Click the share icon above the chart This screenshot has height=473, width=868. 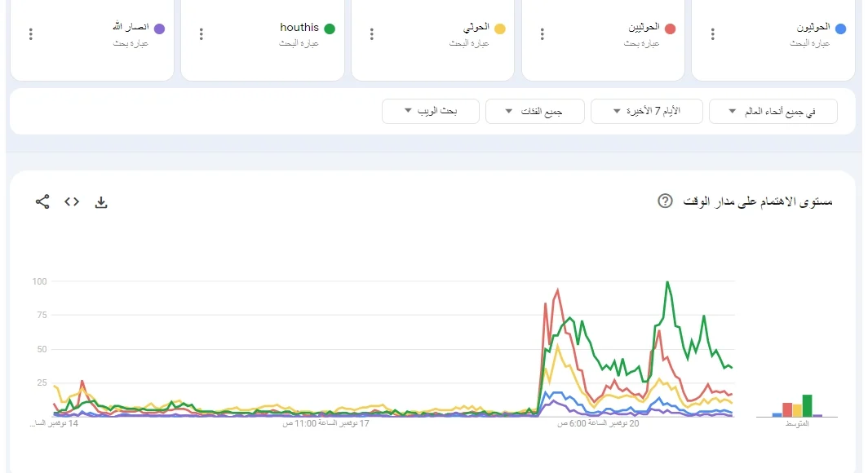click(42, 201)
